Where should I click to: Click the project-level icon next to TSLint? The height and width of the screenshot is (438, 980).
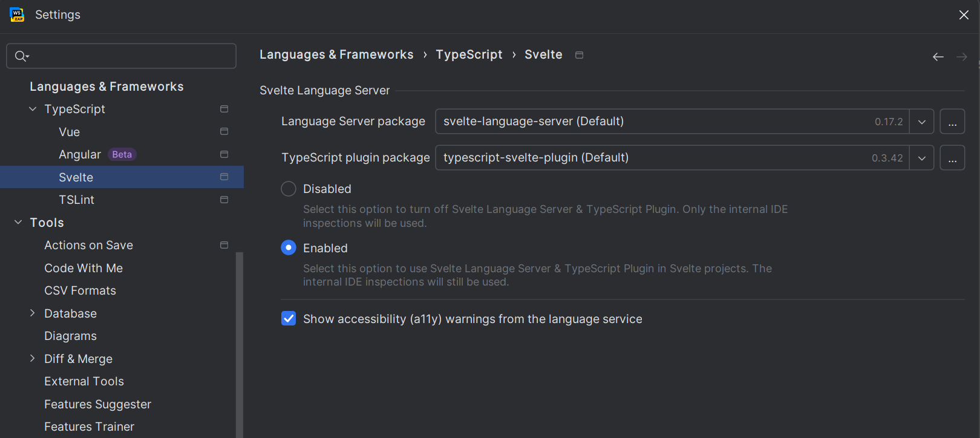point(224,200)
